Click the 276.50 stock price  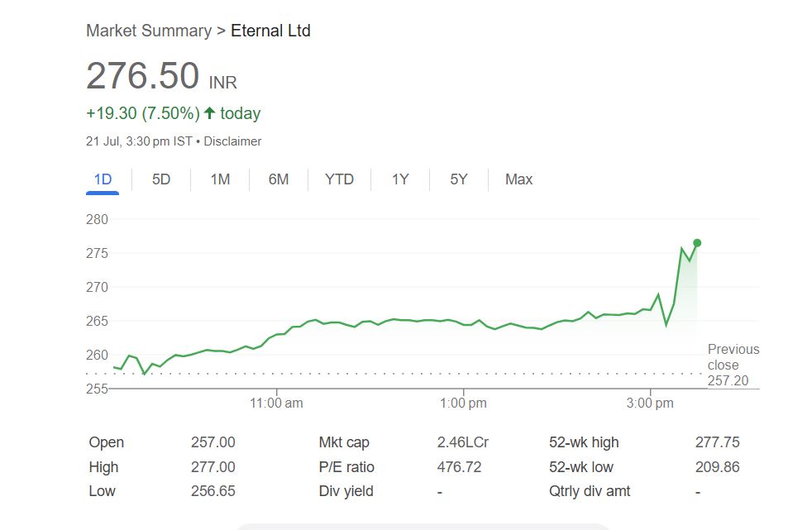click(143, 76)
